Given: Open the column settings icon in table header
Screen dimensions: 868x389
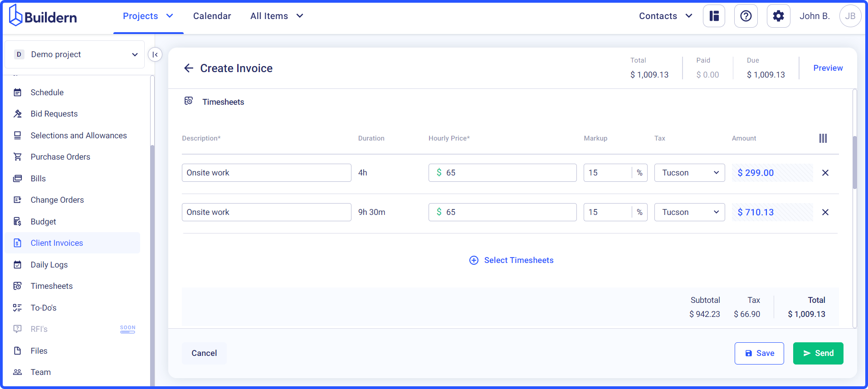Looking at the screenshot, I should [x=823, y=138].
